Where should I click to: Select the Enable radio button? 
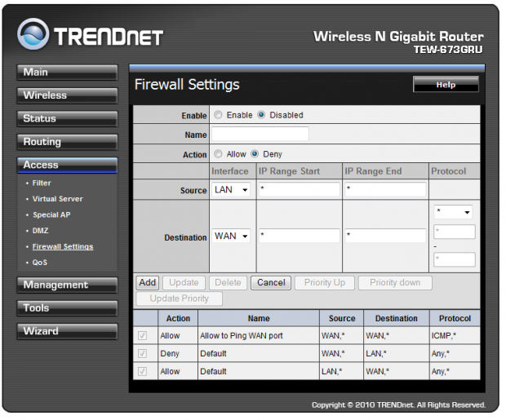pyautogui.click(x=218, y=115)
